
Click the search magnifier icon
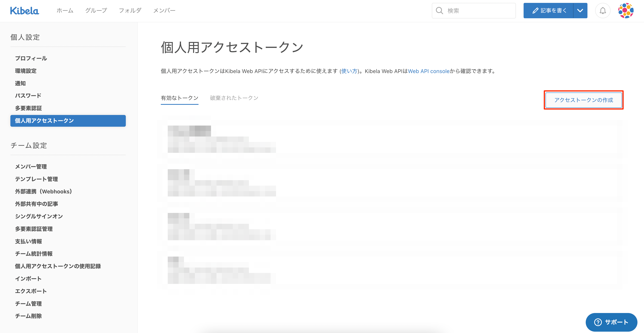[439, 11]
